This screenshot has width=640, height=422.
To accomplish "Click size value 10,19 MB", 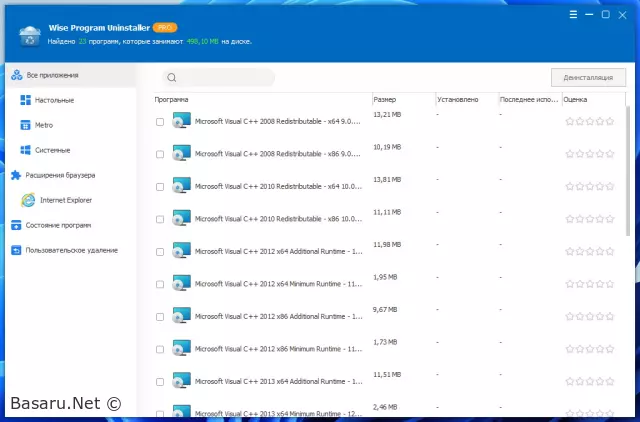I will tap(387, 147).
